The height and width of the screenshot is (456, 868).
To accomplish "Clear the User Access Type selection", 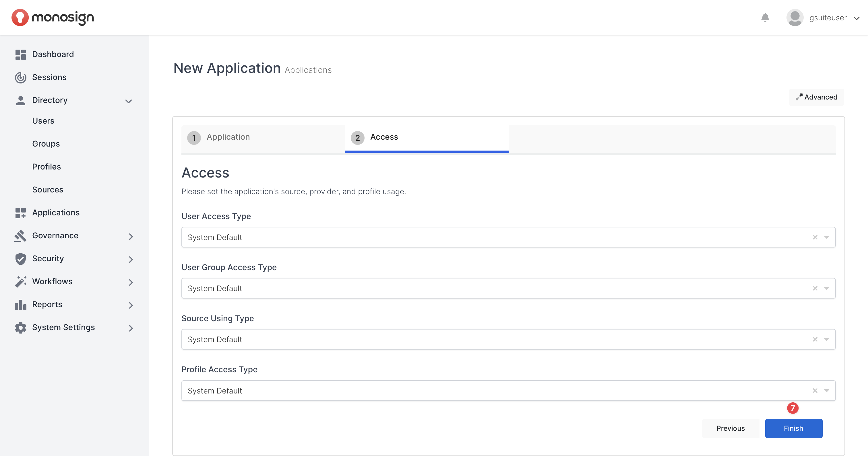I will pos(815,237).
